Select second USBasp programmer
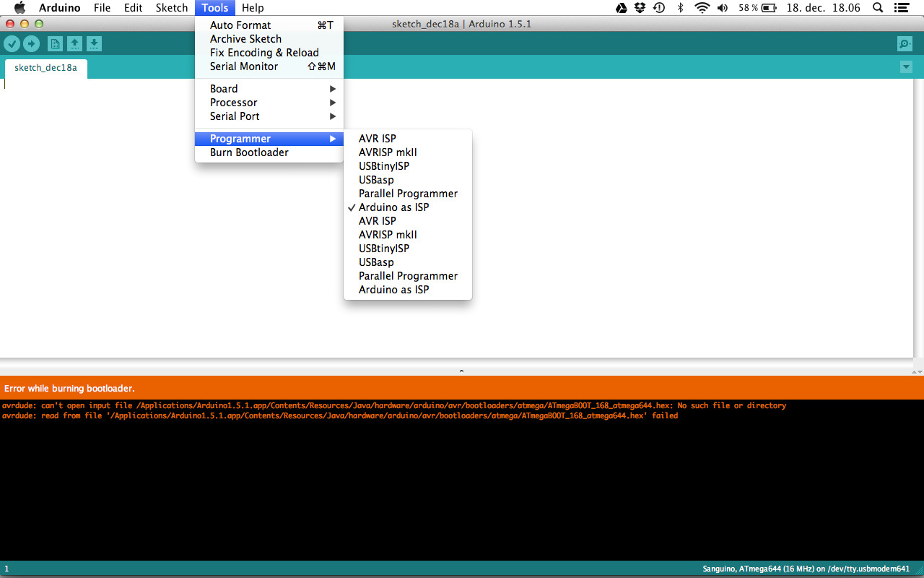Image resolution: width=924 pixels, height=578 pixels. (x=408, y=262)
